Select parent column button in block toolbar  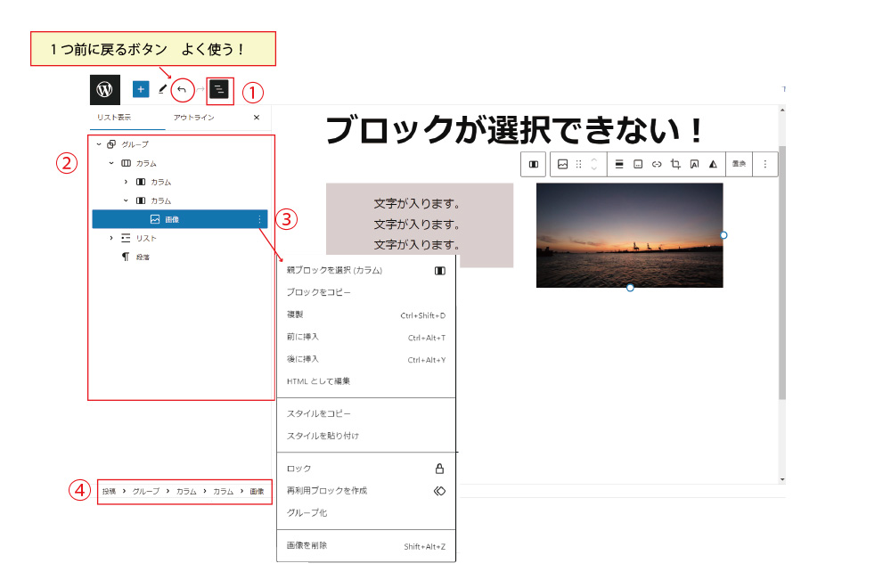[534, 164]
